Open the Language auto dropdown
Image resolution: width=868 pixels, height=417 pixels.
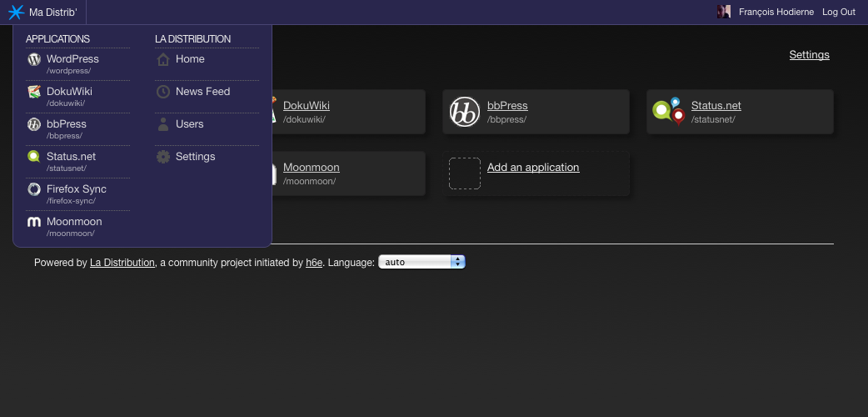pos(422,262)
